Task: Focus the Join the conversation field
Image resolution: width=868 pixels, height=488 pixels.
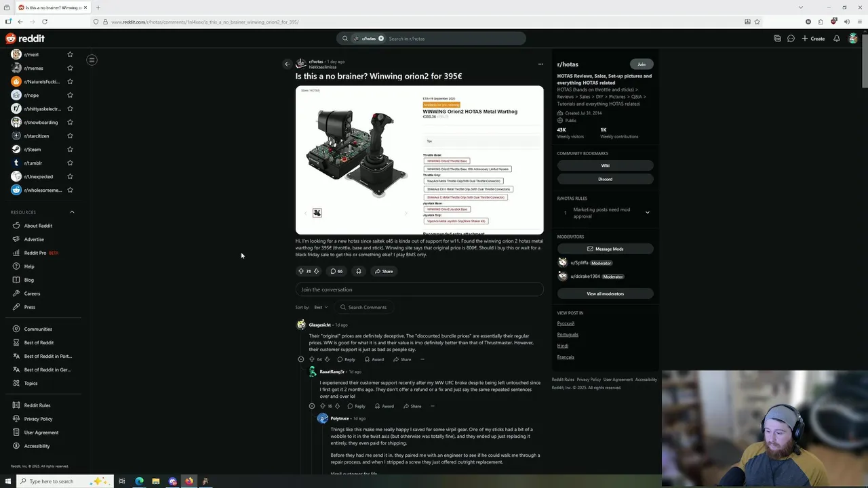Action: click(x=419, y=289)
